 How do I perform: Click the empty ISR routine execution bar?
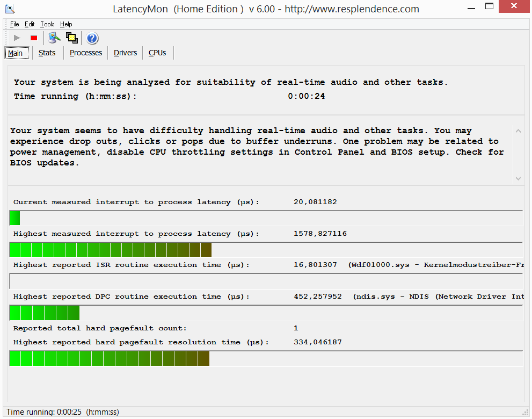click(266, 281)
